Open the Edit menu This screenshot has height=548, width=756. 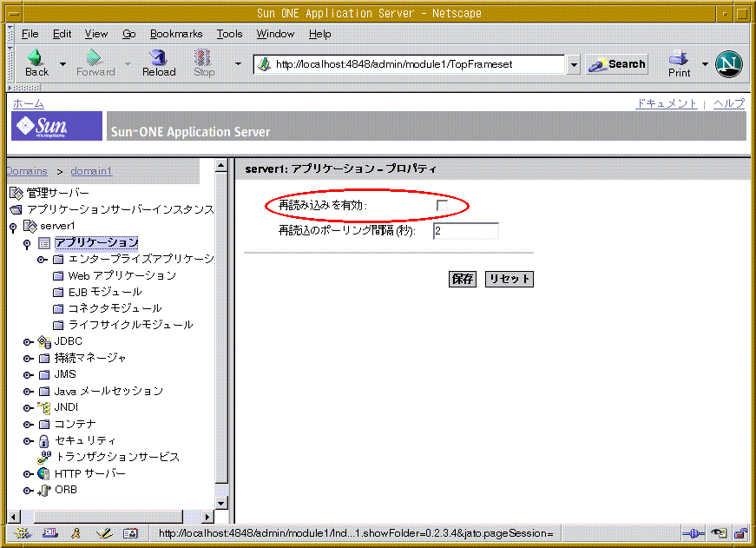[x=62, y=34]
